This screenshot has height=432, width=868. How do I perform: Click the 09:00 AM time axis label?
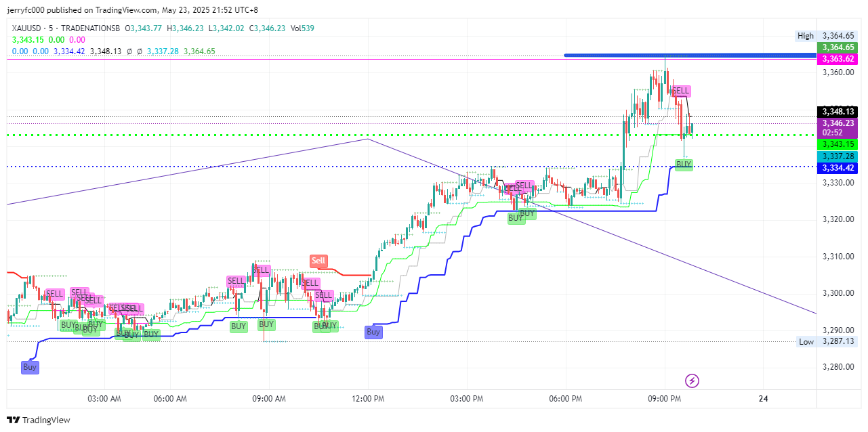(x=269, y=399)
